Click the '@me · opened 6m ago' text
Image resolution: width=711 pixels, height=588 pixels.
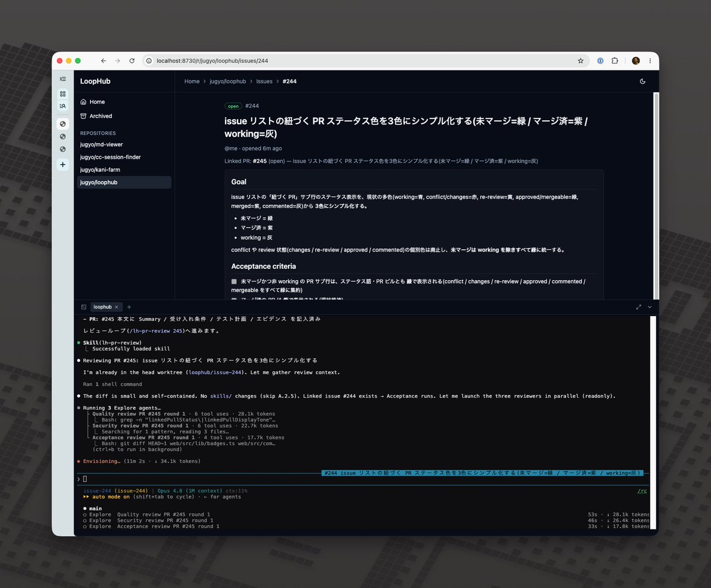point(253,149)
